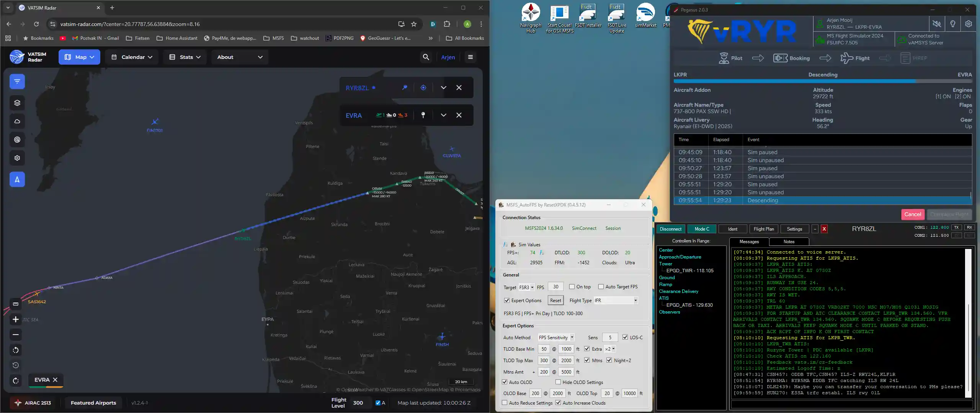The image size is (980, 413).
Task: Close the RYR8ZL overlay panel
Action: point(459,88)
